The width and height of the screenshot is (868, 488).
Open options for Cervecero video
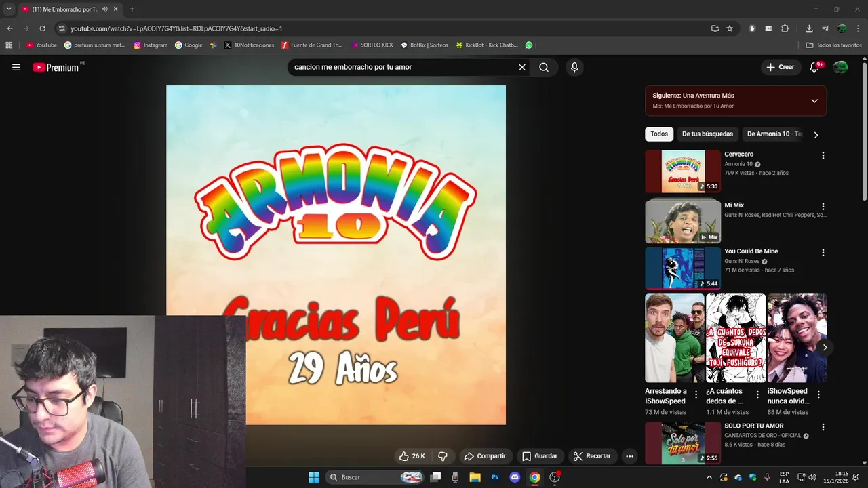coord(823,155)
